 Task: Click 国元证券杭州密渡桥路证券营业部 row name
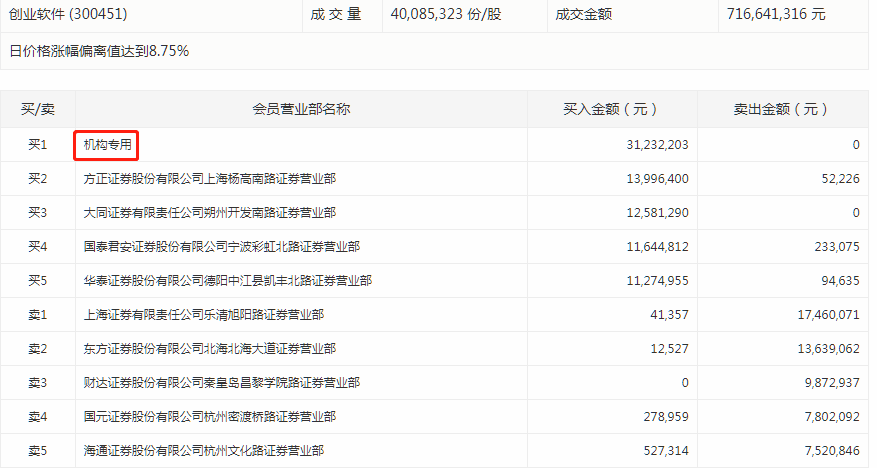[210, 417]
